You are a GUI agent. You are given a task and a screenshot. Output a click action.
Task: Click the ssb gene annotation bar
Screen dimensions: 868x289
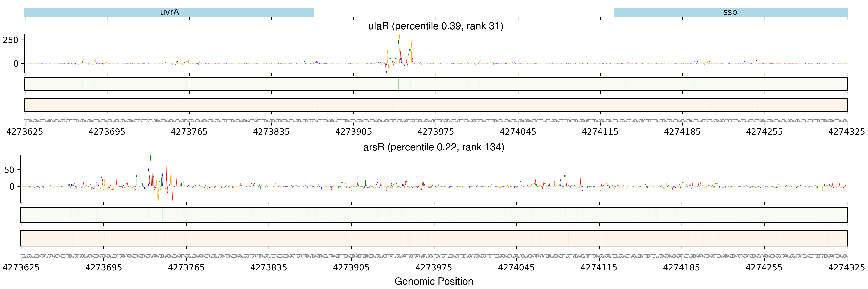coord(730,12)
